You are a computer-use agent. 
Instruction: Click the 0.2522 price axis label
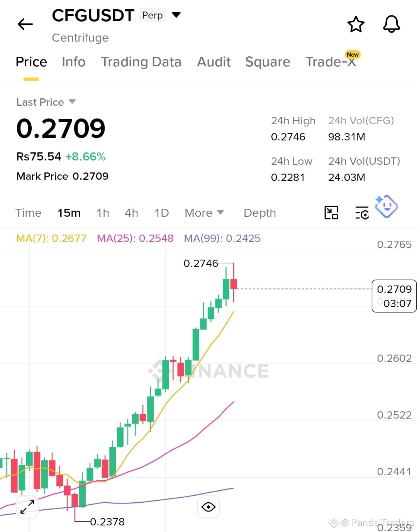pyautogui.click(x=394, y=415)
